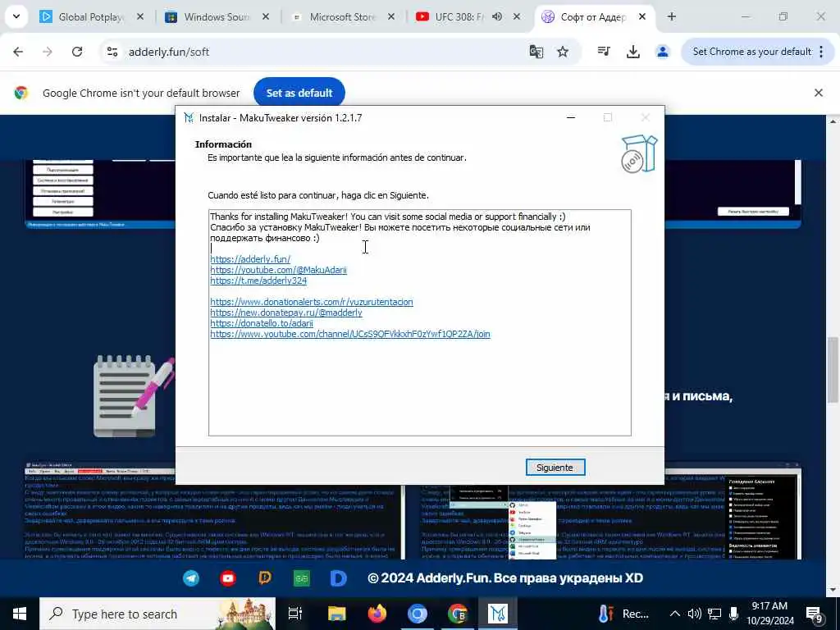Open the new.donatepay.ru/@madderly link
This screenshot has height=630, width=840.
click(286, 313)
